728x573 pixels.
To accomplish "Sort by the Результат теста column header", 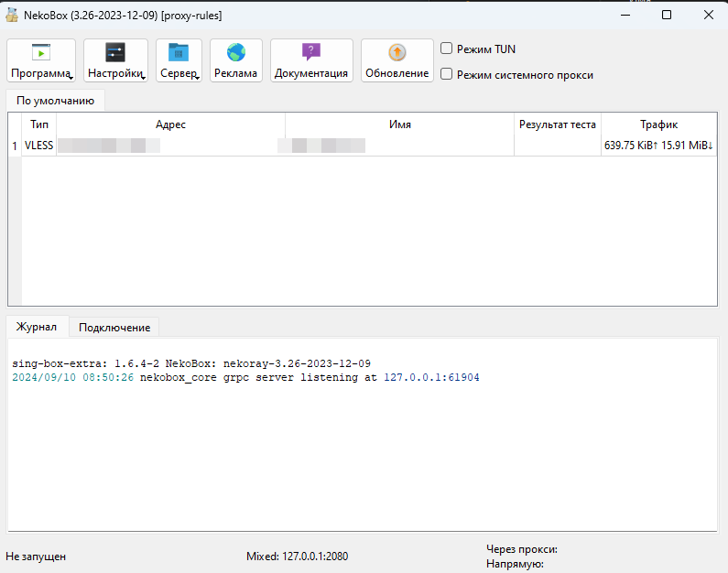I will (557, 124).
